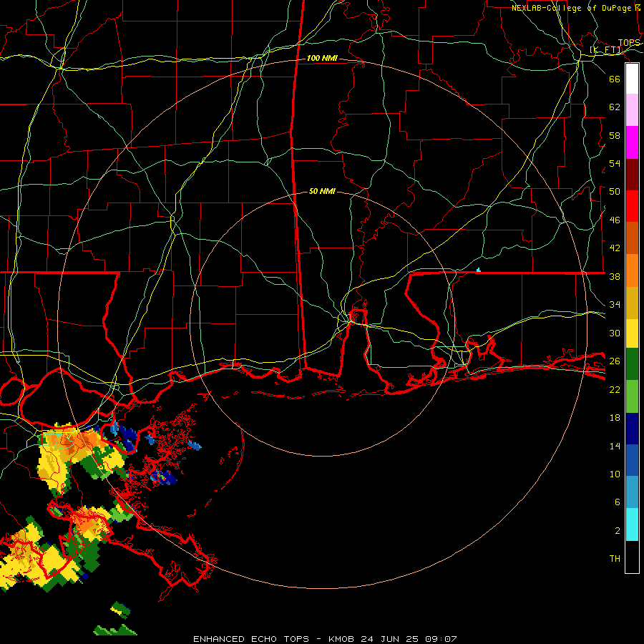Click the dark green 30 legend block
Viewport: 644px width, 644px height.
(632, 364)
